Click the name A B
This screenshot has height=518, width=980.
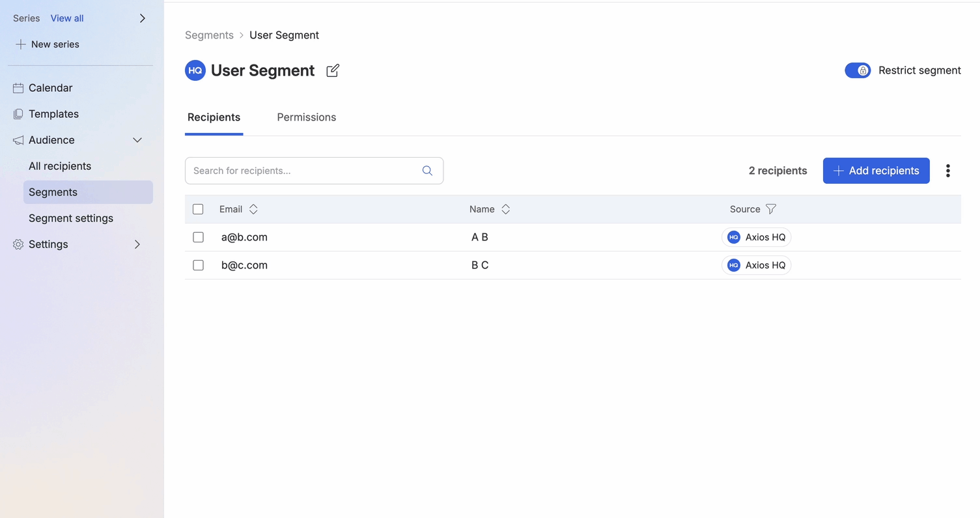tap(480, 237)
